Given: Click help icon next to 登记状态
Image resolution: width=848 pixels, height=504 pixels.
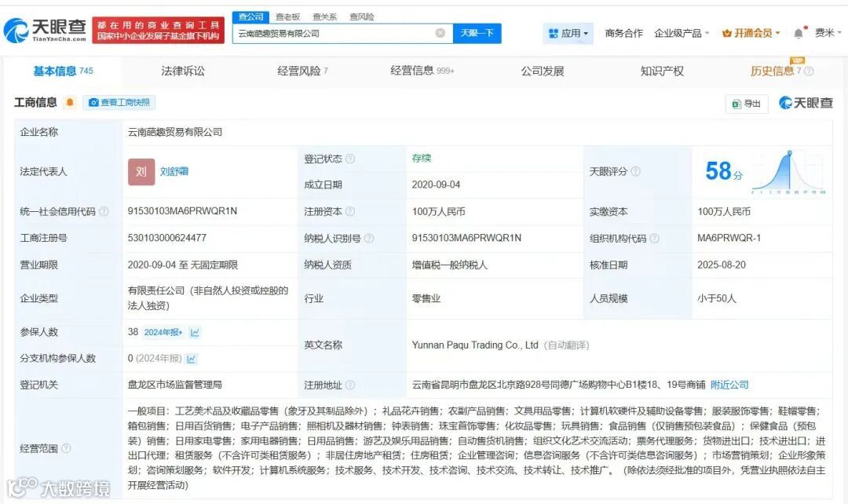Looking at the screenshot, I should point(350,159).
